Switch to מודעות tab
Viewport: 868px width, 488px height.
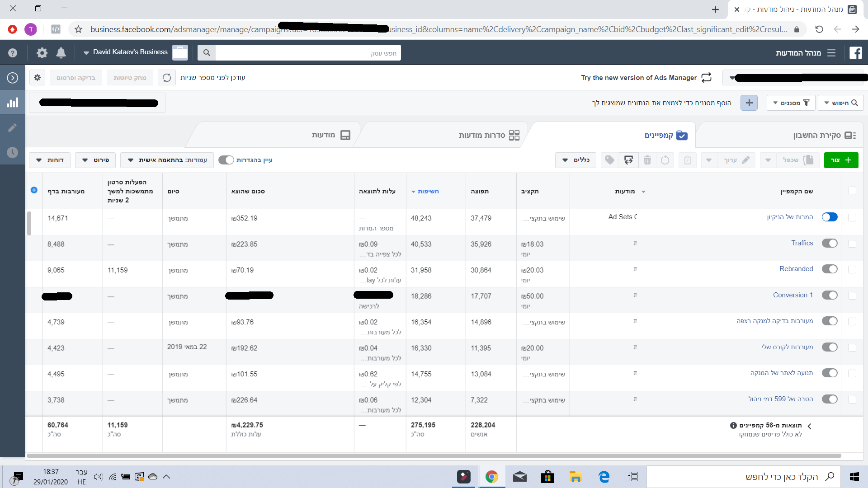pos(331,135)
